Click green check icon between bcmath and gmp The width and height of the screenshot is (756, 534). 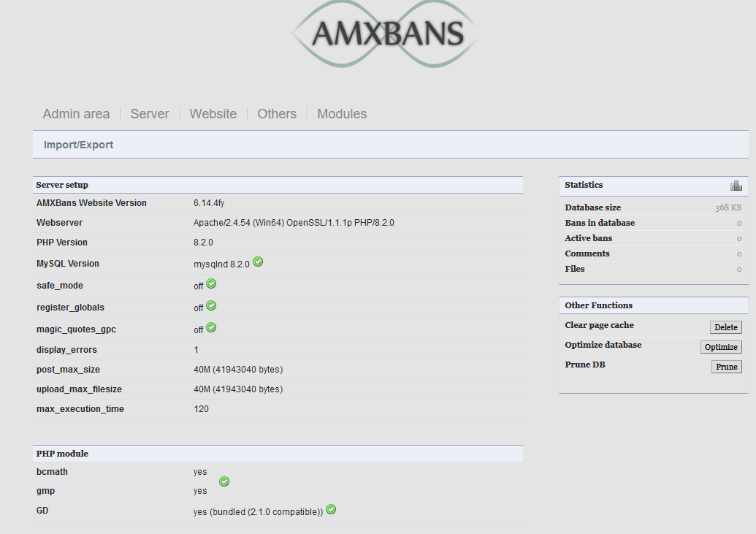pos(224,481)
